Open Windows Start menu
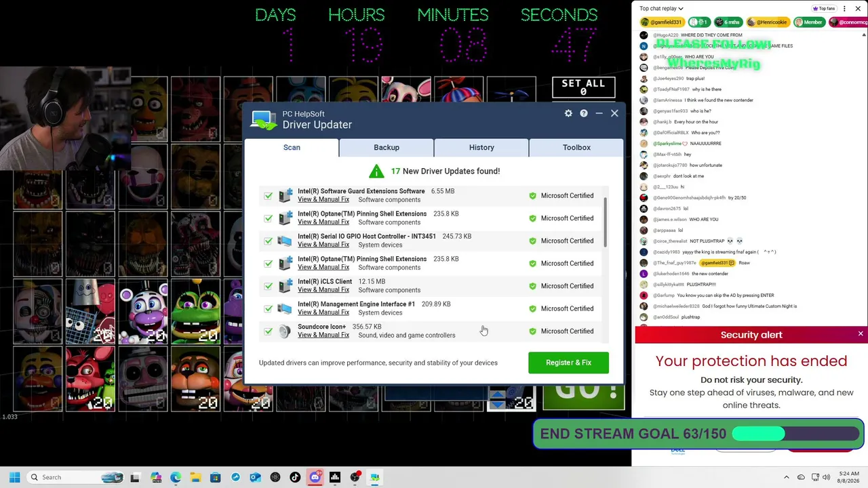Image resolution: width=868 pixels, height=488 pixels. point(14,477)
